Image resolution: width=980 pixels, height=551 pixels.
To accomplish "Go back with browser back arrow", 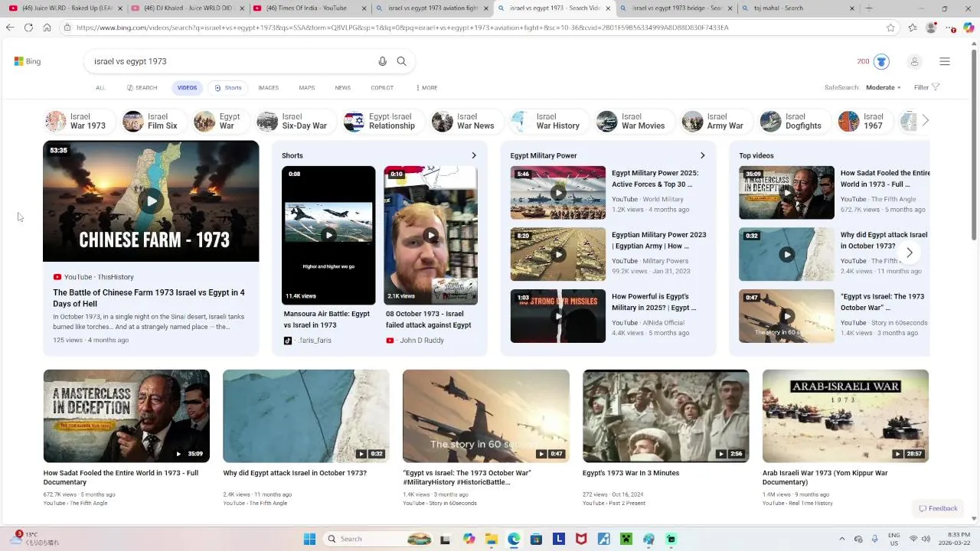I will (10, 28).
